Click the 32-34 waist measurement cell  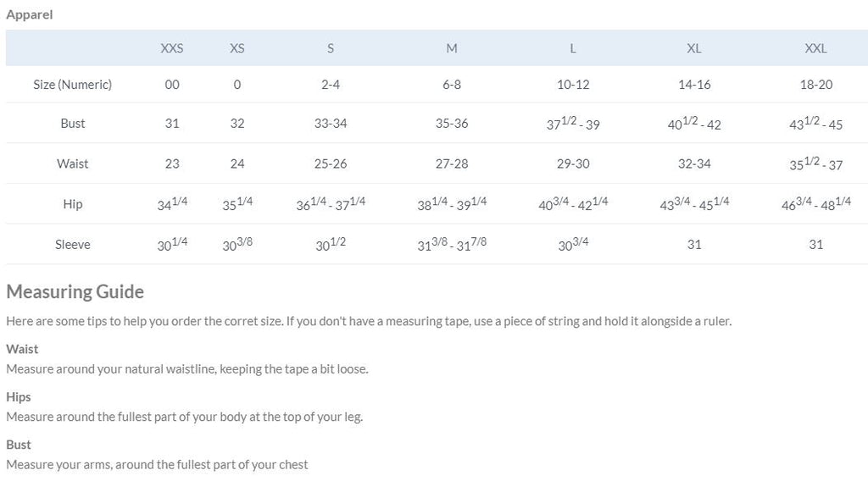(694, 163)
